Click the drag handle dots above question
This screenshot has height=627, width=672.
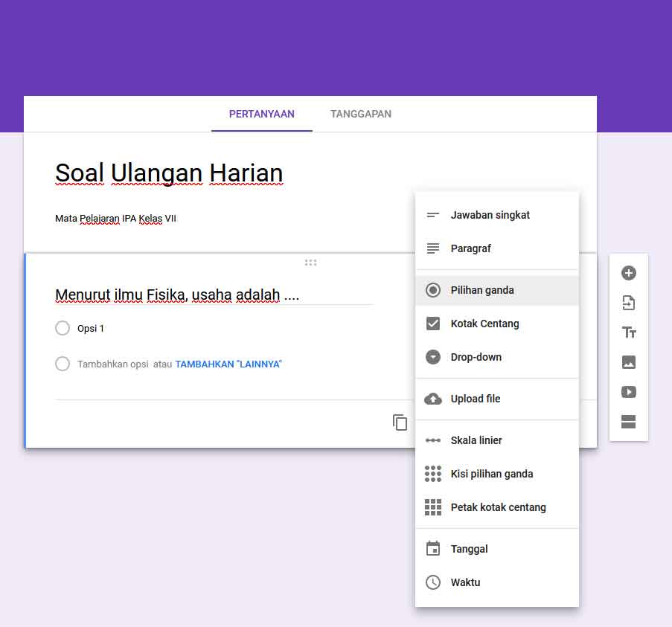click(310, 263)
